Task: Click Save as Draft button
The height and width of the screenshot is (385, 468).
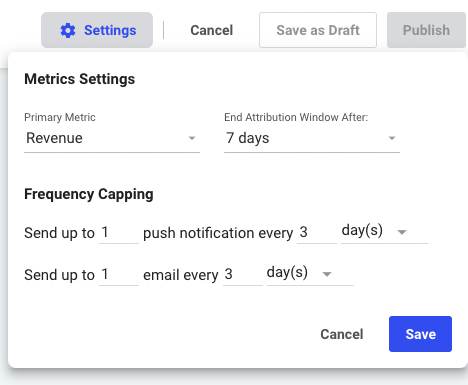Action: [318, 30]
